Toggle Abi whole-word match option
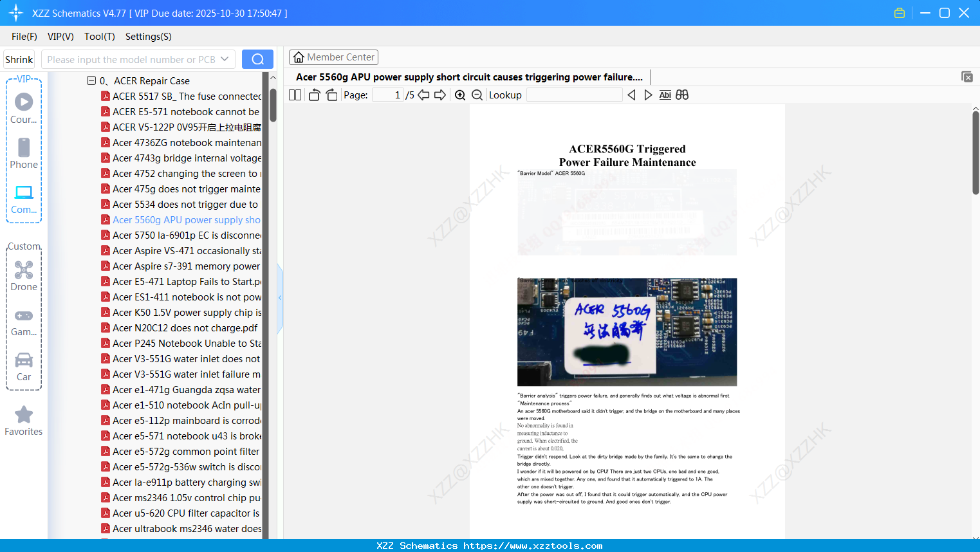The height and width of the screenshot is (552, 980). click(665, 95)
